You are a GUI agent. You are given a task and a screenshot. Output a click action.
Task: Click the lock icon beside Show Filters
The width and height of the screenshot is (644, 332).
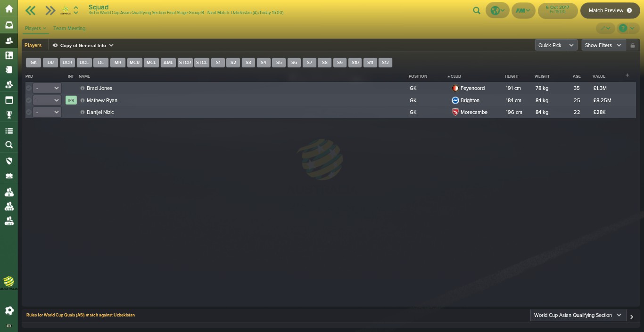[x=633, y=45]
